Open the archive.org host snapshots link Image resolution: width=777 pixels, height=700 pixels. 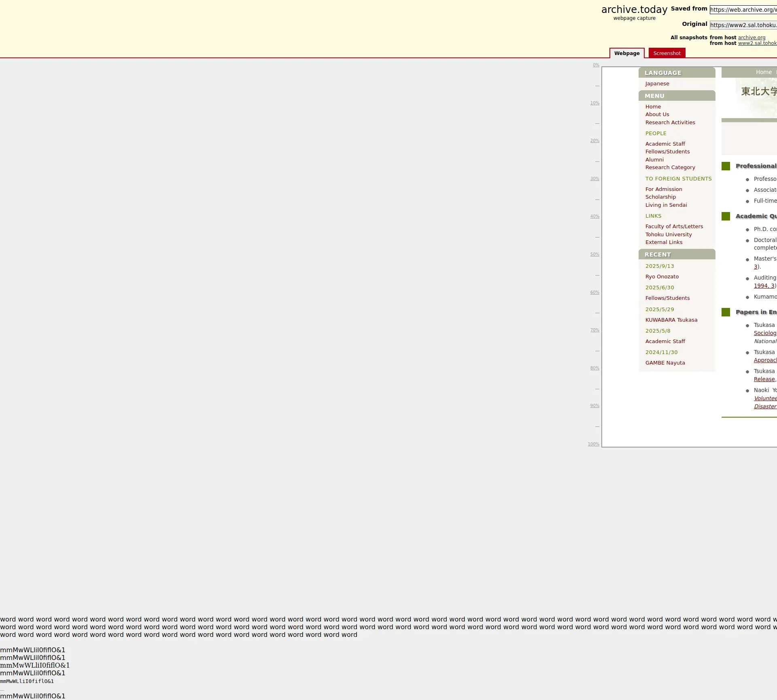click(x=752, y=38)
